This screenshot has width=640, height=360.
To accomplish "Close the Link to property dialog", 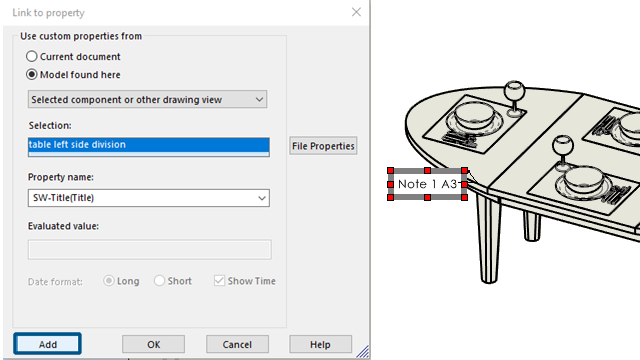I will click(356, 12).
